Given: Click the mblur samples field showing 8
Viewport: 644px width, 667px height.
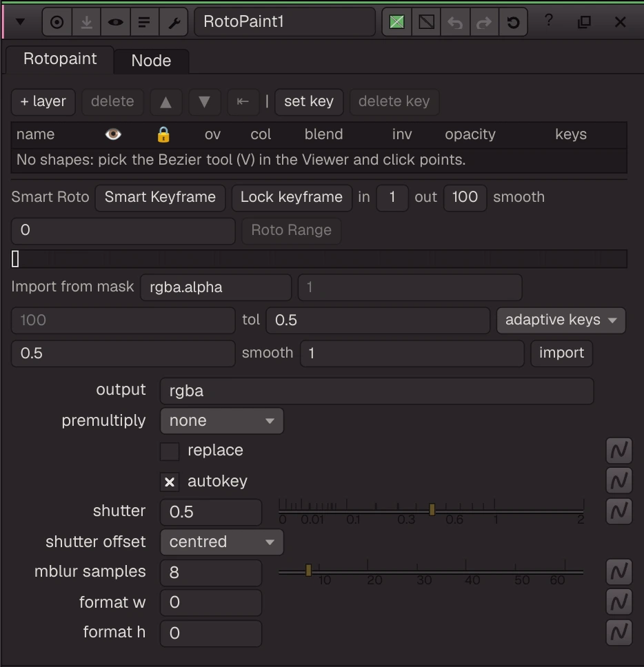Looking at the screenshot, I should (x=211, y=573).
